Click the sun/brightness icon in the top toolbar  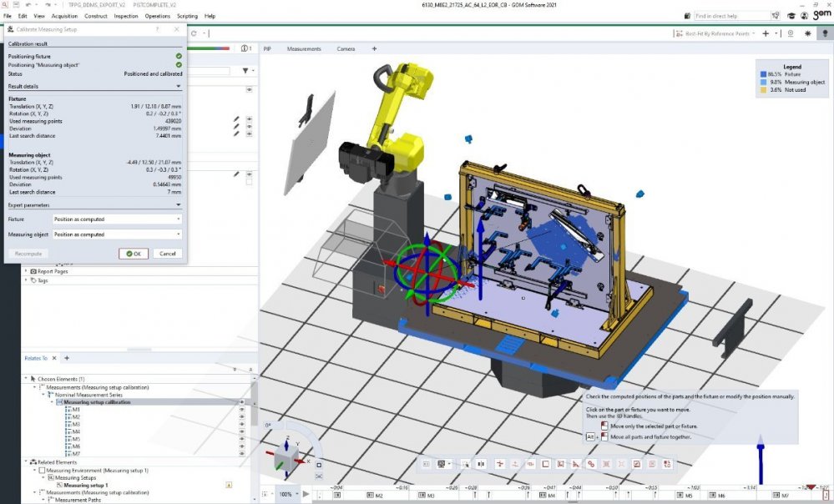tap(808, 33)
